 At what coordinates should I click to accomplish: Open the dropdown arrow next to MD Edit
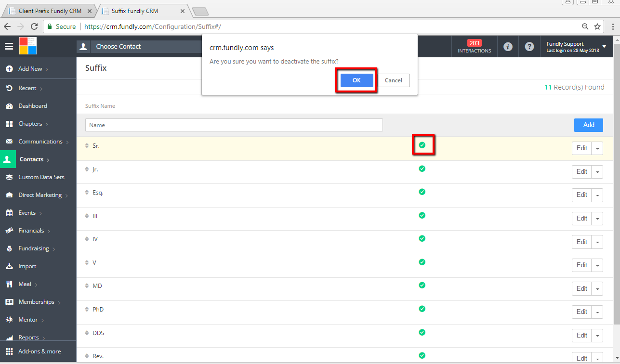click(597, 288)
